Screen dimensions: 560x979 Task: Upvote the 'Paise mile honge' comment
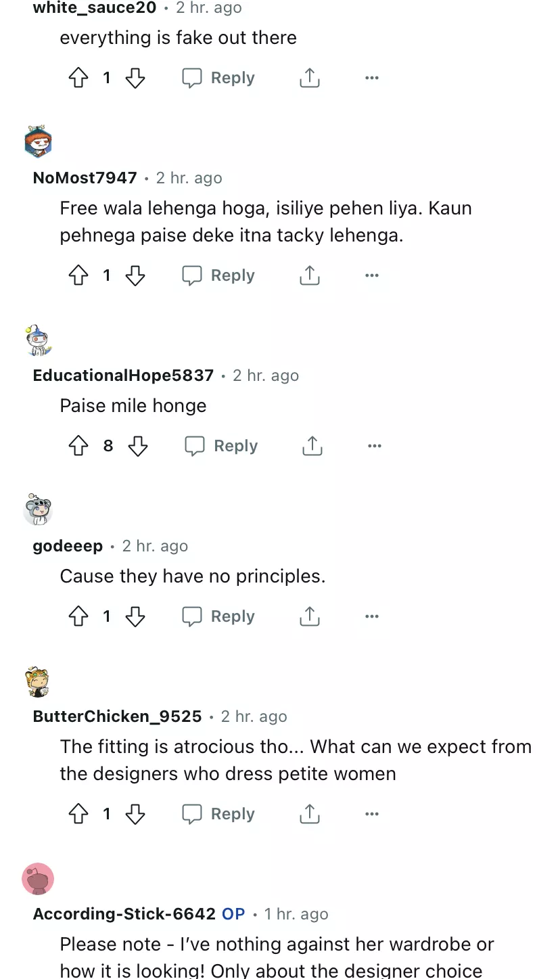[79, 447]
